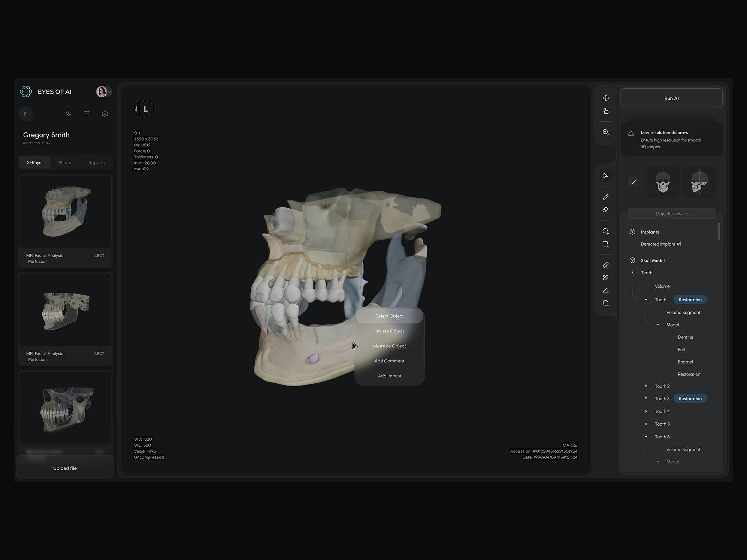747x560 pixels.
Task: Choose the eraser tool
Action: pos(605,210)
